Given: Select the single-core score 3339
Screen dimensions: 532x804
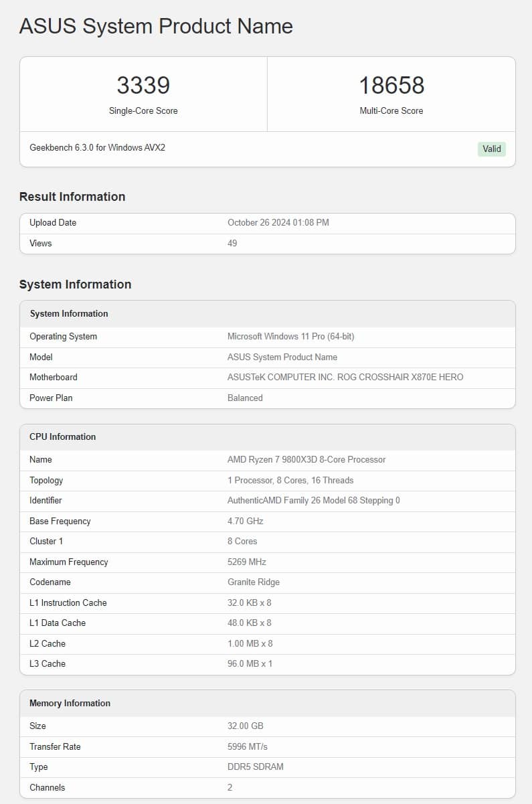Looking at the screenshot, I should coord(143,85).
